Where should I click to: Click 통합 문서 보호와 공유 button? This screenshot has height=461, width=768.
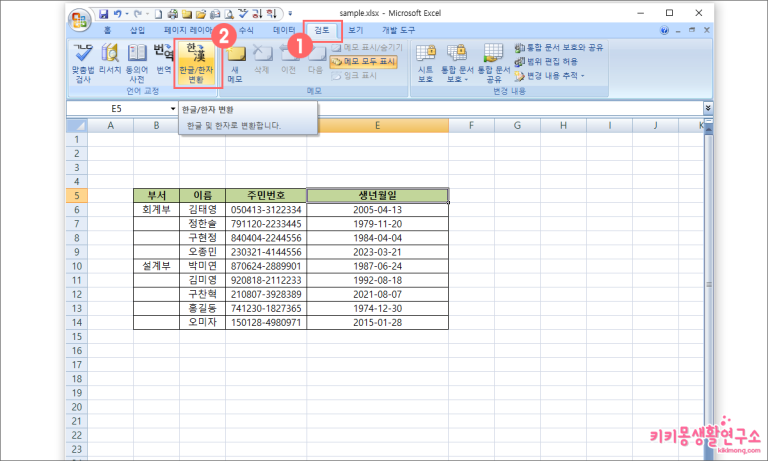[559, 48]
